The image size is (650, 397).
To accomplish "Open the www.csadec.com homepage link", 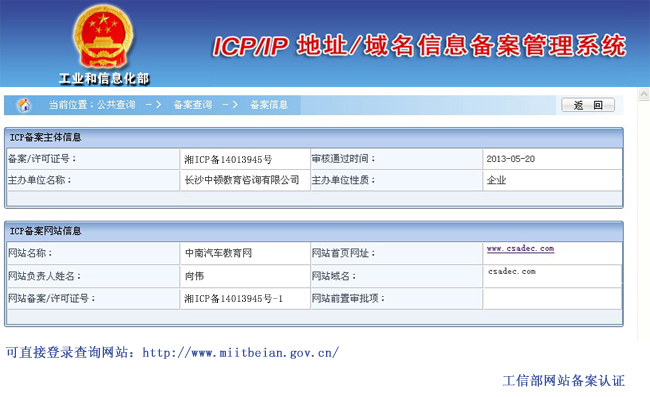I will [520, 248].
